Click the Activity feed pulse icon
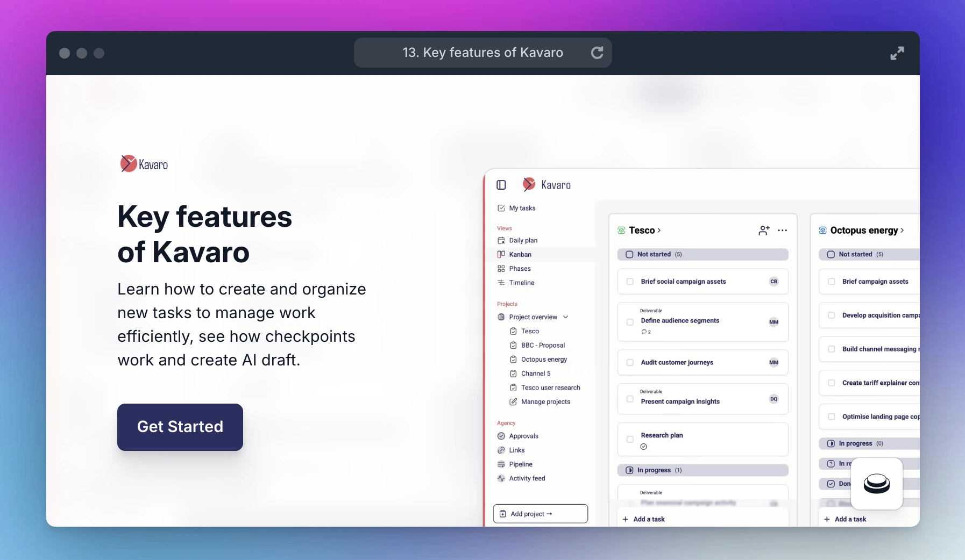This screenshot has height=560, width=965. (x=501, y=478)
